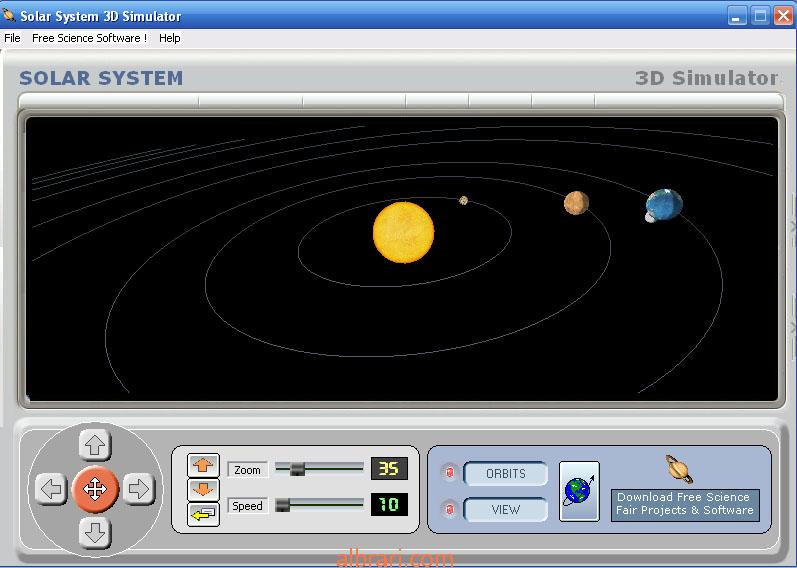797x568 pixels.
Task: Click the Zoom label
Action: pos(248,470)
